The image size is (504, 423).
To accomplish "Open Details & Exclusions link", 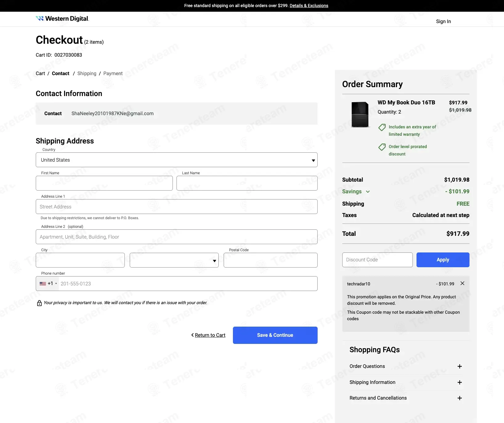I will [309, 6].
